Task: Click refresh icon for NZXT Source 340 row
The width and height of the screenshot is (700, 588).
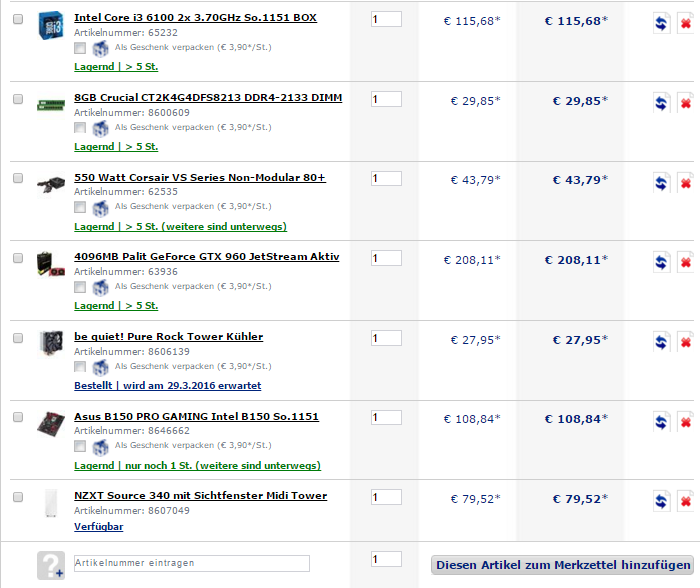Action: (x=661, y=501)
